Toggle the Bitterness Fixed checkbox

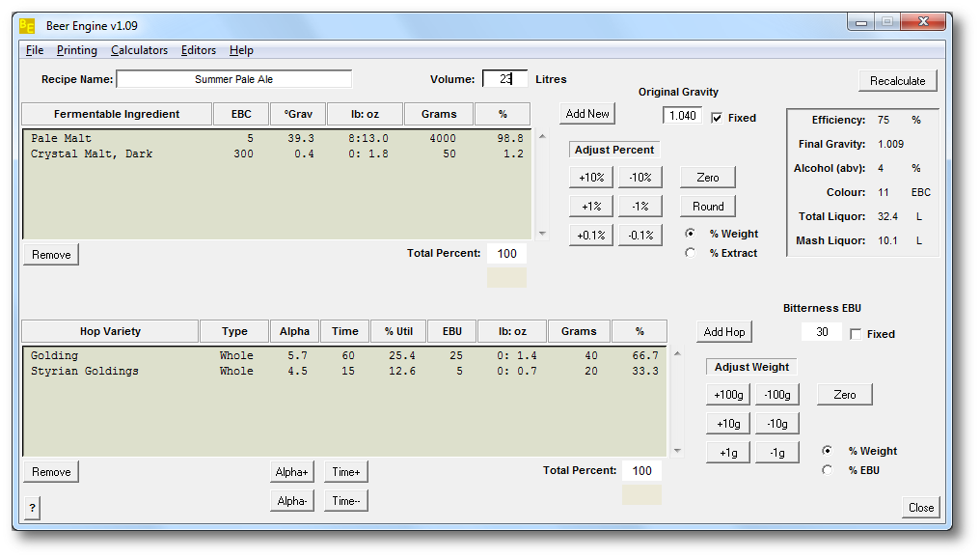(x=856, y=334)
